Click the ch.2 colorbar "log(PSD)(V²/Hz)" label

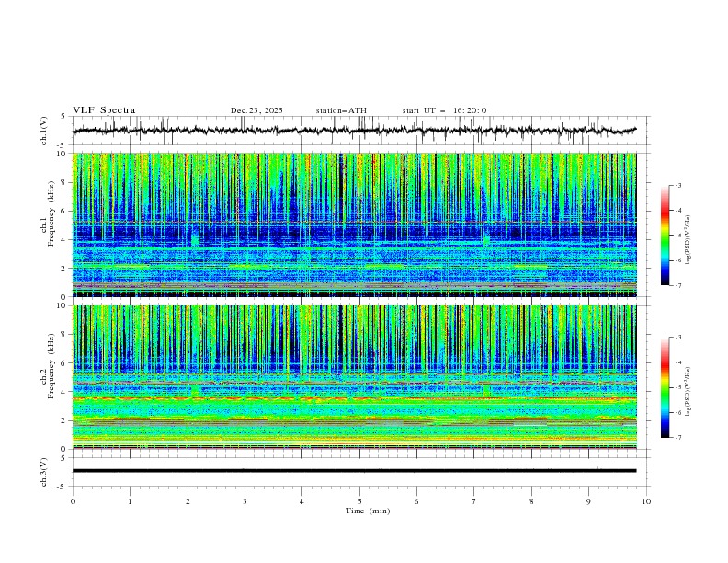[x=688, y=391]
